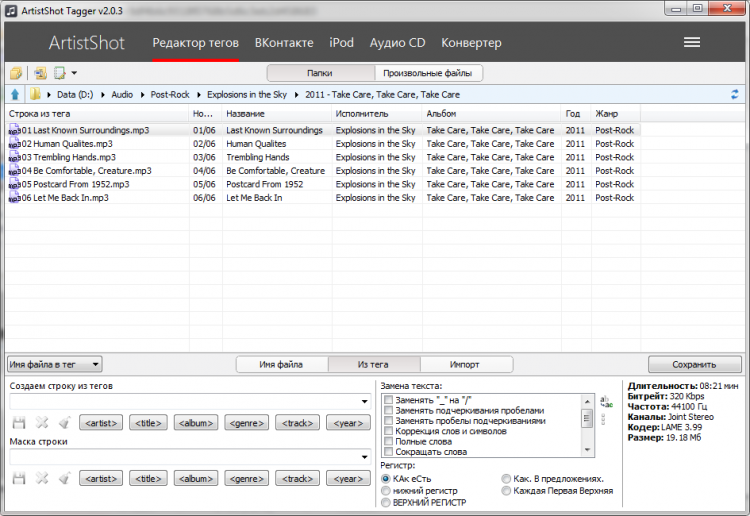Image resolution: width=750 pixels, height=516 pixels.
Task: Click the refresh icon in path bar
Action: [x=735, y=95]
